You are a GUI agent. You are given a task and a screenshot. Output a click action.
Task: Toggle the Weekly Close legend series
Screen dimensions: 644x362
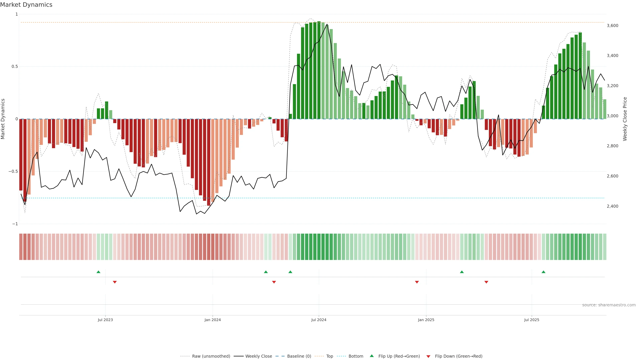click(258, 356)
